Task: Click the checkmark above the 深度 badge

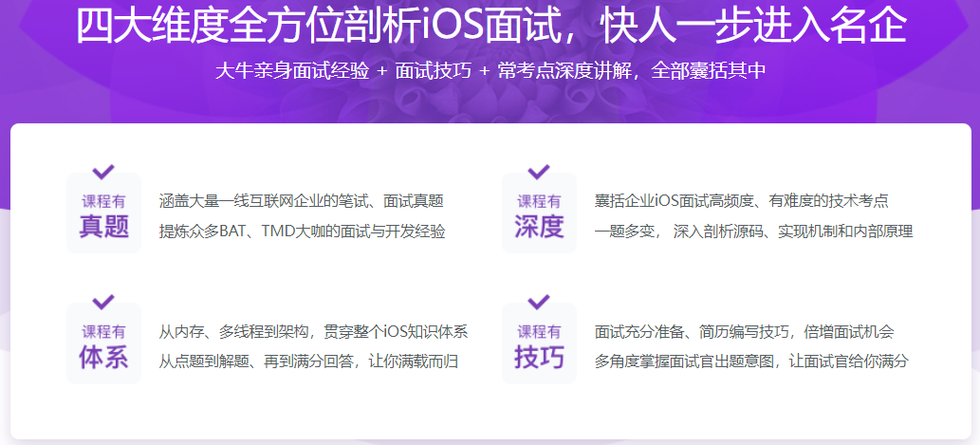Action: point(539,172)
